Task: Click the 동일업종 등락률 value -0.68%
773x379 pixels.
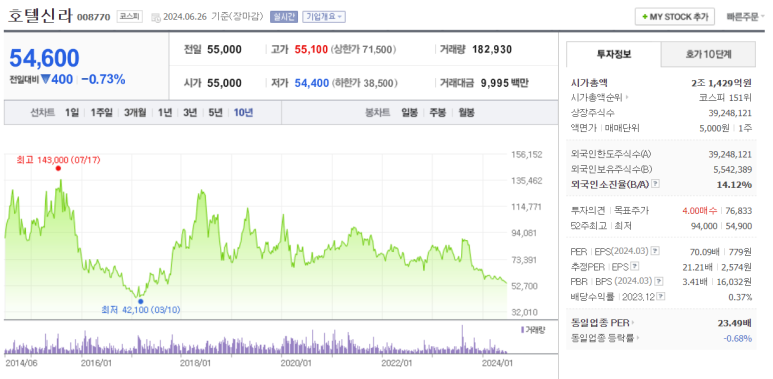Action: pyautogui.click(x=738, y=339)
